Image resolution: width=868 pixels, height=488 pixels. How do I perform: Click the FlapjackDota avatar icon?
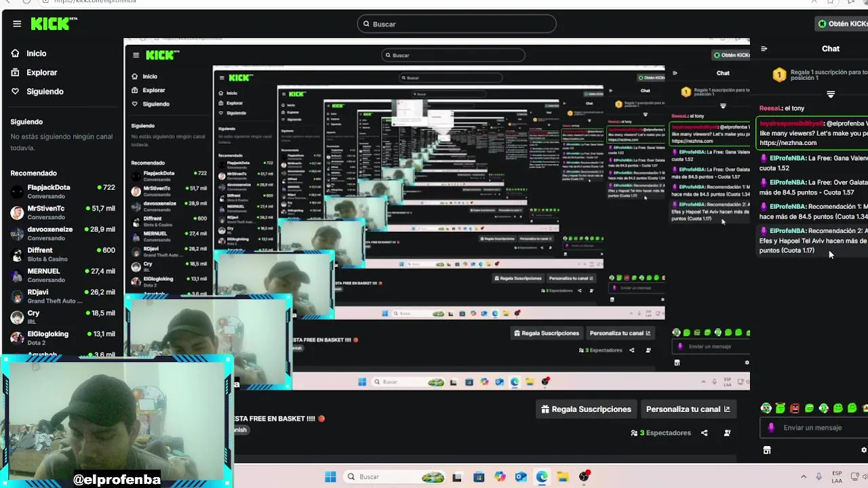click(17, 192)
